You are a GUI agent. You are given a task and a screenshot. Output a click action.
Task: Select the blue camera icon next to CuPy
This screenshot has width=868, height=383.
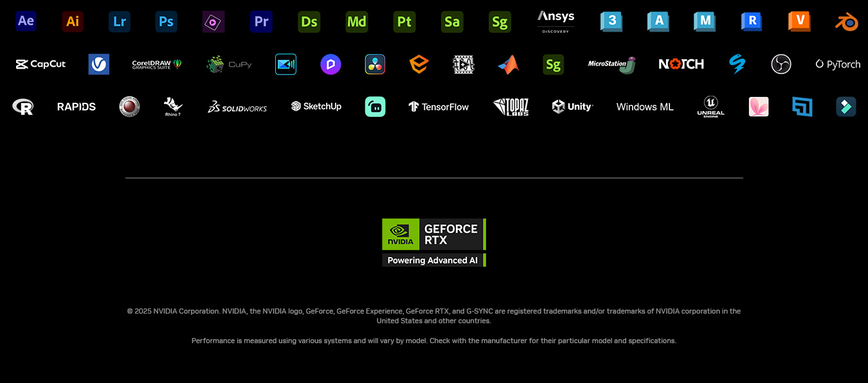tap(285, 64)
